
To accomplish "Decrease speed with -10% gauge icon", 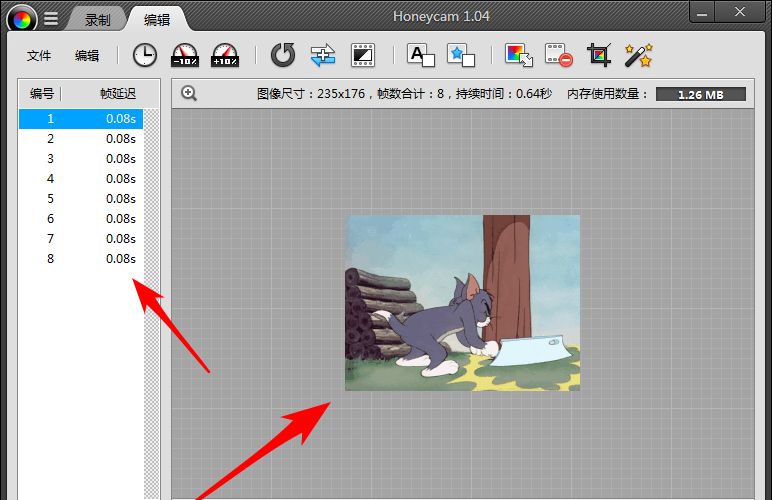I will (x=185, y=55).
